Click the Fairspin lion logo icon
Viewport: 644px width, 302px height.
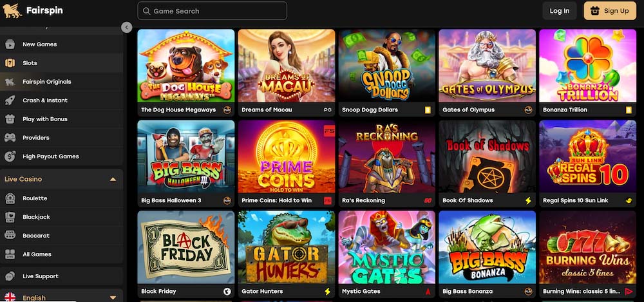pos(12,11)
